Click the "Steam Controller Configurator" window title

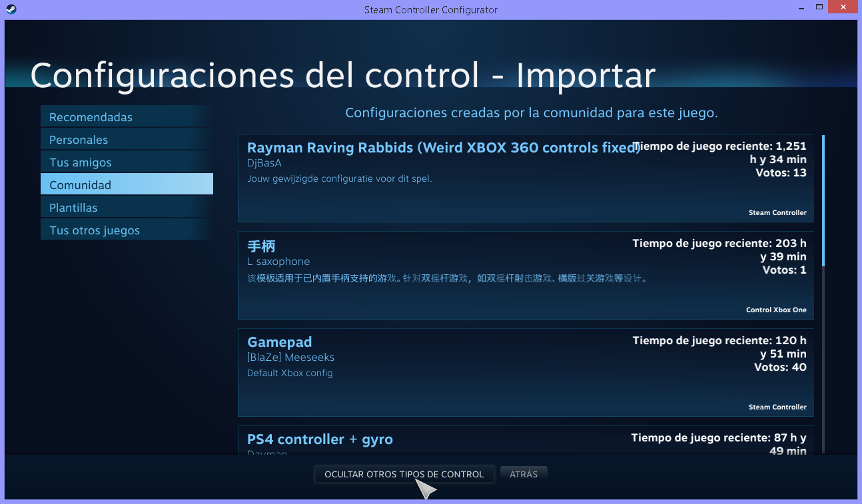coord(431,10)
